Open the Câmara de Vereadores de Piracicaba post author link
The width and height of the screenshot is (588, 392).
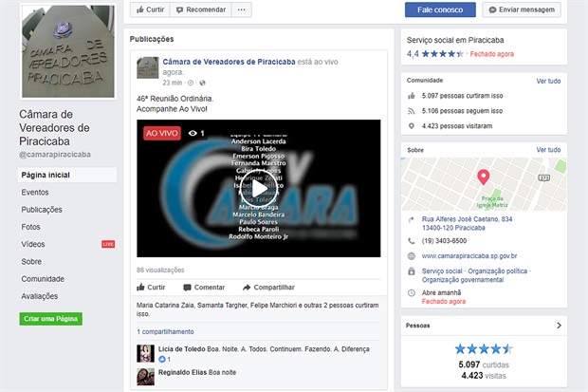[x=229, y=62]
